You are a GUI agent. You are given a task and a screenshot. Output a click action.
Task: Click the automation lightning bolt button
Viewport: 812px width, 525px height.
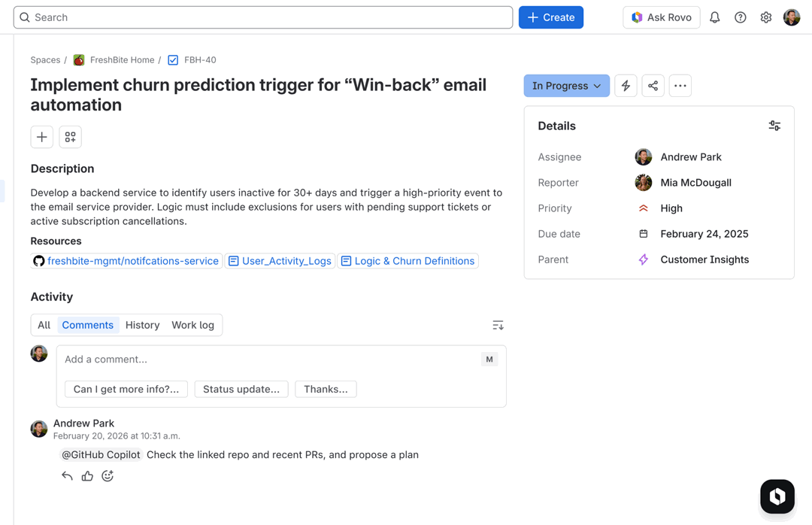pyautogui.click(x=626, y=86)
